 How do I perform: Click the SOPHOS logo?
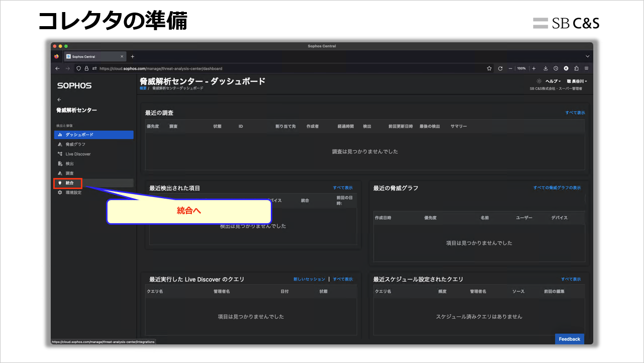pos(74,85)
